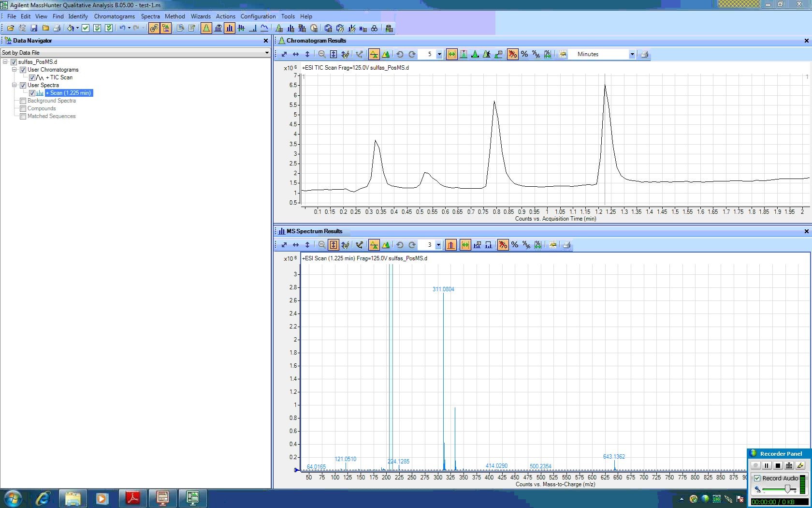Click Windows Start button
This screenshot has width=812, height=508.
13,498
